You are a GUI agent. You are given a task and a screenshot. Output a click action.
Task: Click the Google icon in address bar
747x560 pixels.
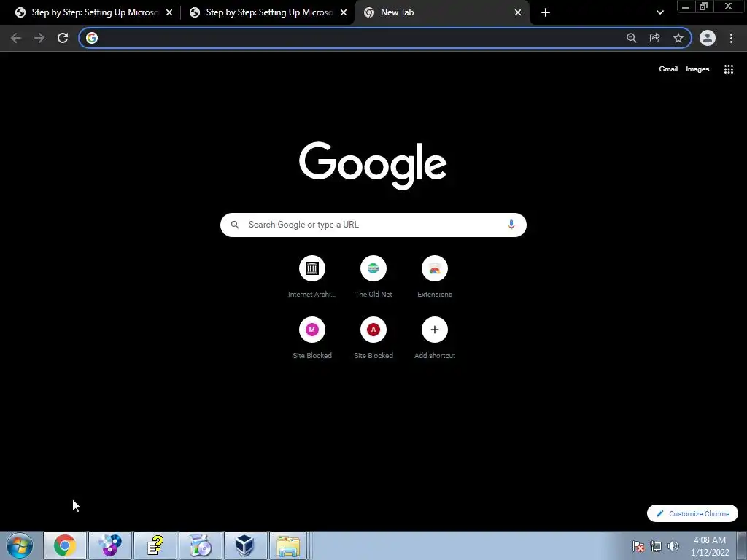pyautogui.click(x=92, y=38)
